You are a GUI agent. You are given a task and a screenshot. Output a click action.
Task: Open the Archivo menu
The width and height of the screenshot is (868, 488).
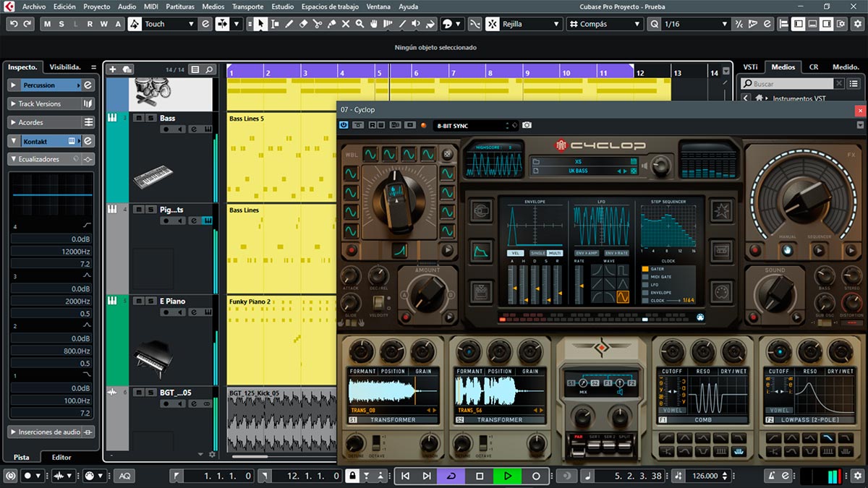34,7
